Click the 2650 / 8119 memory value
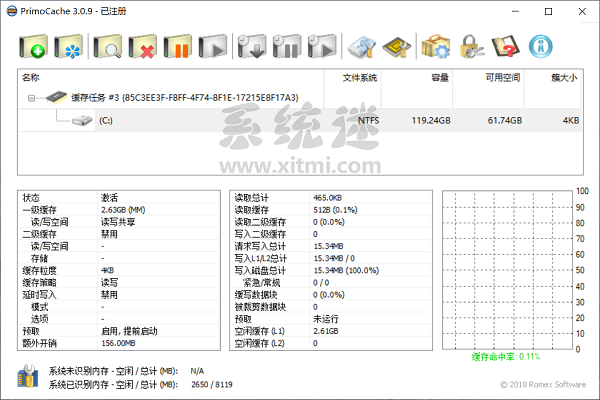This screenshot has width=600, height=400. (x=212, y=384)
